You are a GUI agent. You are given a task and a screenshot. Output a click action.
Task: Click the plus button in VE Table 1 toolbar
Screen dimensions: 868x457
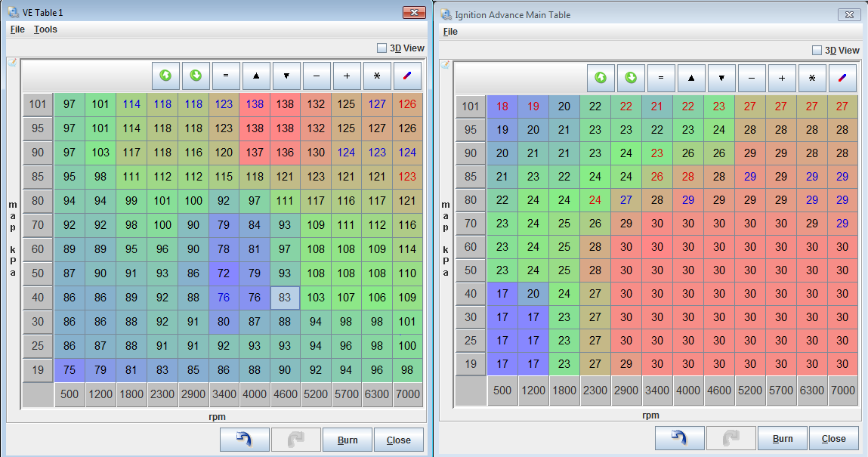click(x=347, y=76)
